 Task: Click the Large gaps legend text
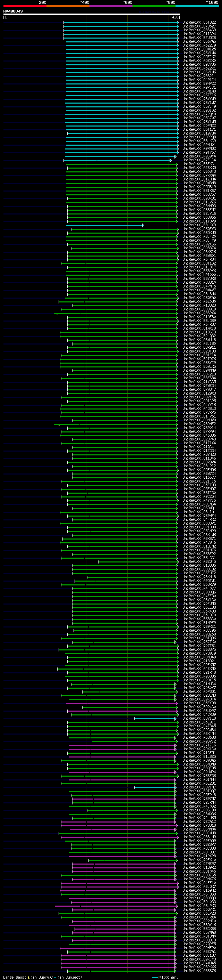(43, 977)
